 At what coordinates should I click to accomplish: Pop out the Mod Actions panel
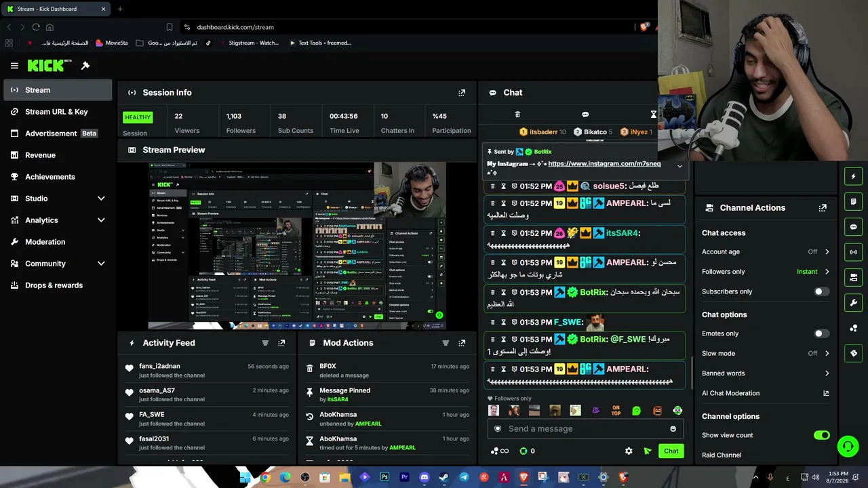pos(462,343)
